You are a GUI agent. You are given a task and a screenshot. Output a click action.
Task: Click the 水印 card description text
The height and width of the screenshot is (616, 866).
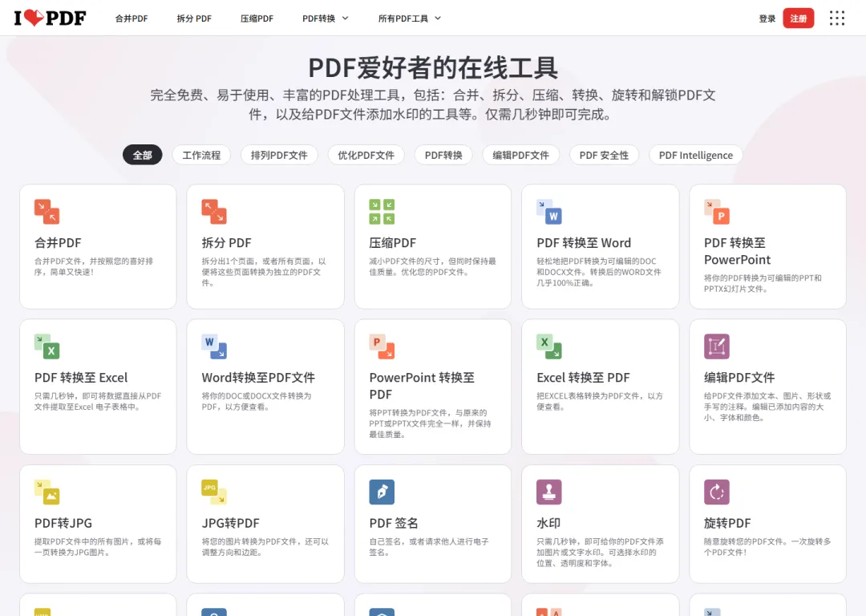(x=601, y=552)
